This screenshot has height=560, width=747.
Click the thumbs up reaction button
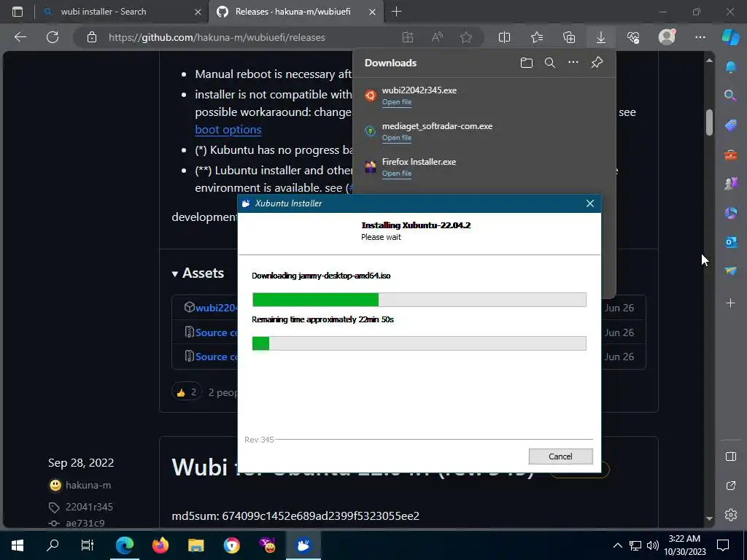point(187,392)
